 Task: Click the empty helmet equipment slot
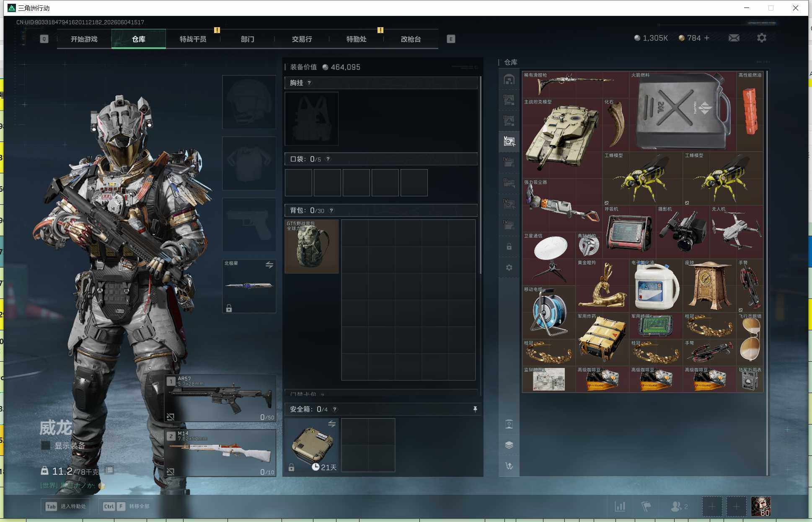(249, 102)
